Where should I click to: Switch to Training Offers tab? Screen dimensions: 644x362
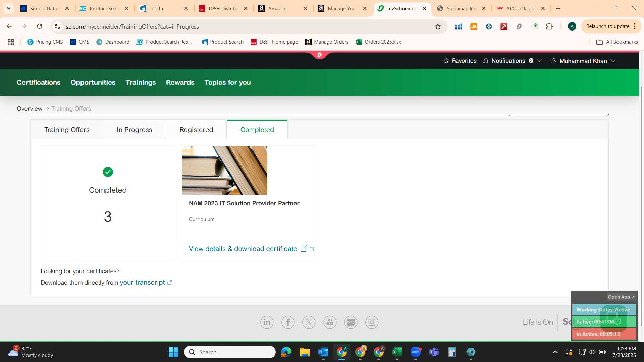point(67,130)
